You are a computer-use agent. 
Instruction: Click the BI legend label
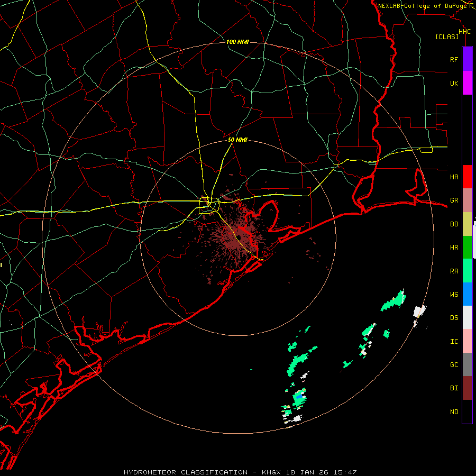click(454, 388)
